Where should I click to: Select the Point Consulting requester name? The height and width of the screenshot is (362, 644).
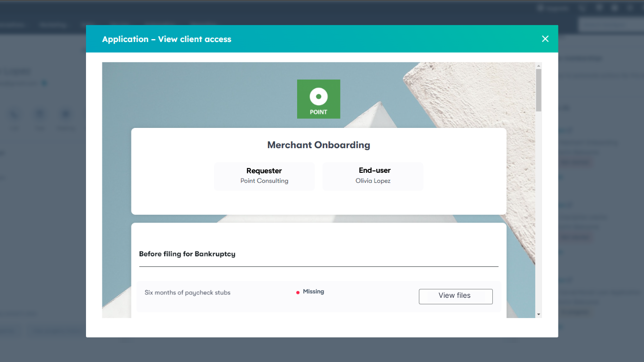[x=264, y=181]
